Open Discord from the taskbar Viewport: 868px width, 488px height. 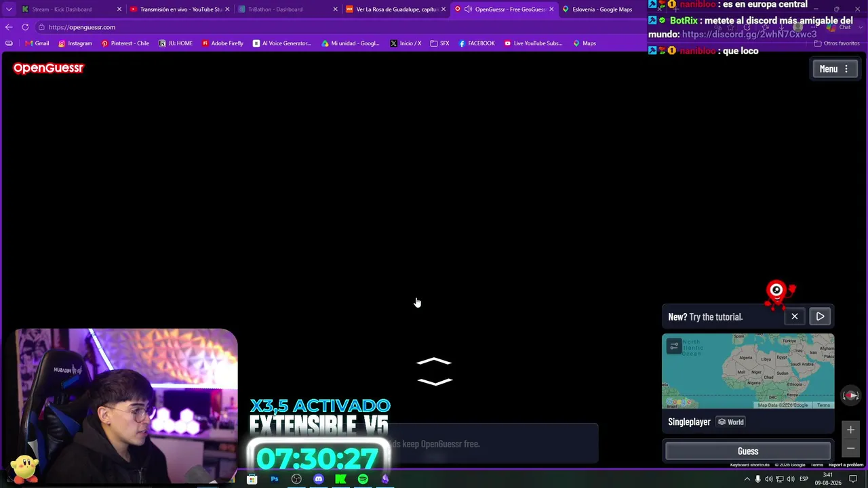point(319,479)
